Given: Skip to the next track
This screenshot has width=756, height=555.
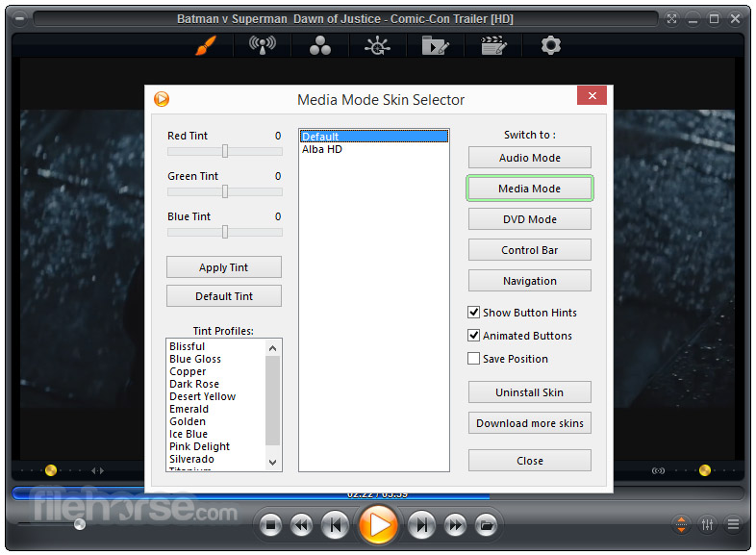Looking at the screenshot, I should (x=422, y=525).
